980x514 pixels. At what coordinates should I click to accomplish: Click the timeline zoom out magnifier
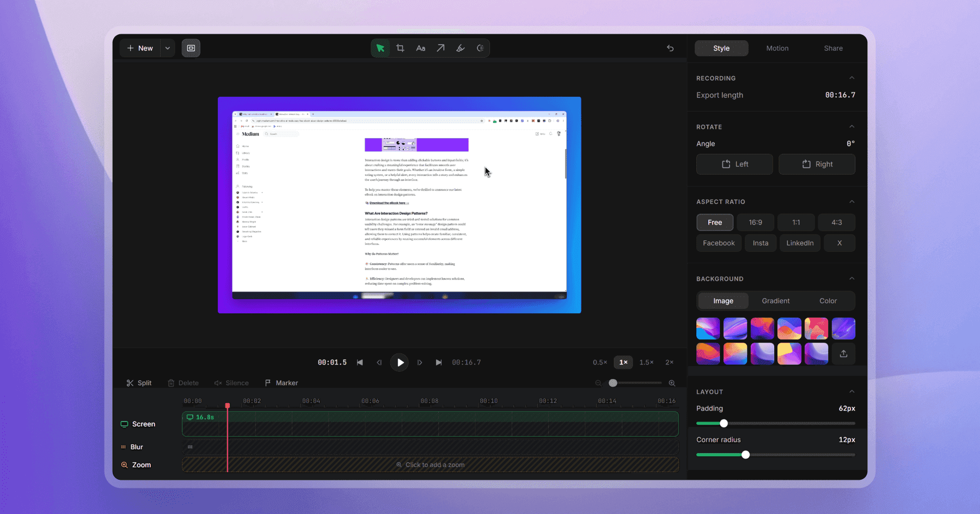[598, 383]
